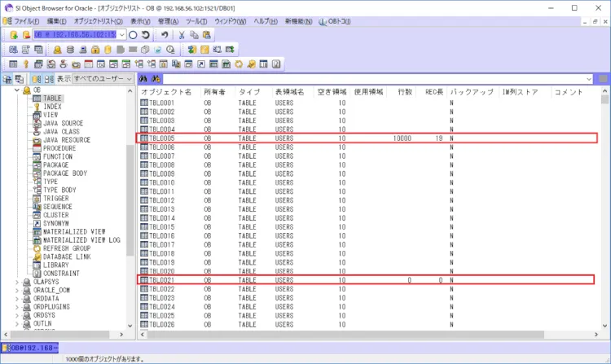Click the circle icon beside the connection combo
Screen dimensions: 611x364
133,35
